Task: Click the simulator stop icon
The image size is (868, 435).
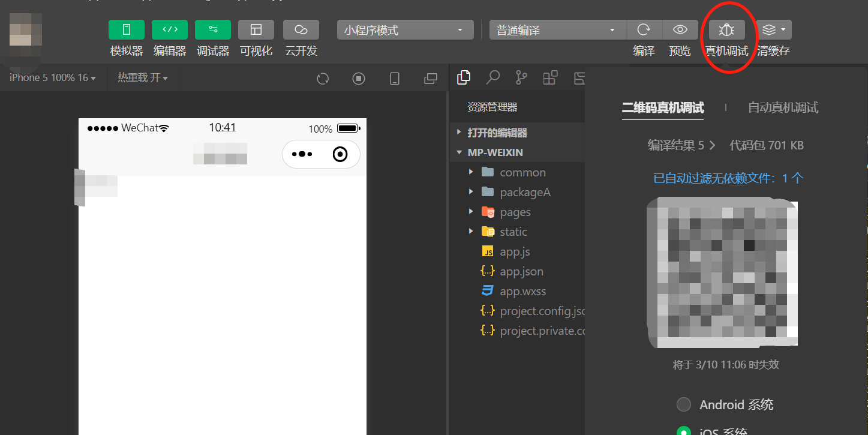Action: click(359, 79)
